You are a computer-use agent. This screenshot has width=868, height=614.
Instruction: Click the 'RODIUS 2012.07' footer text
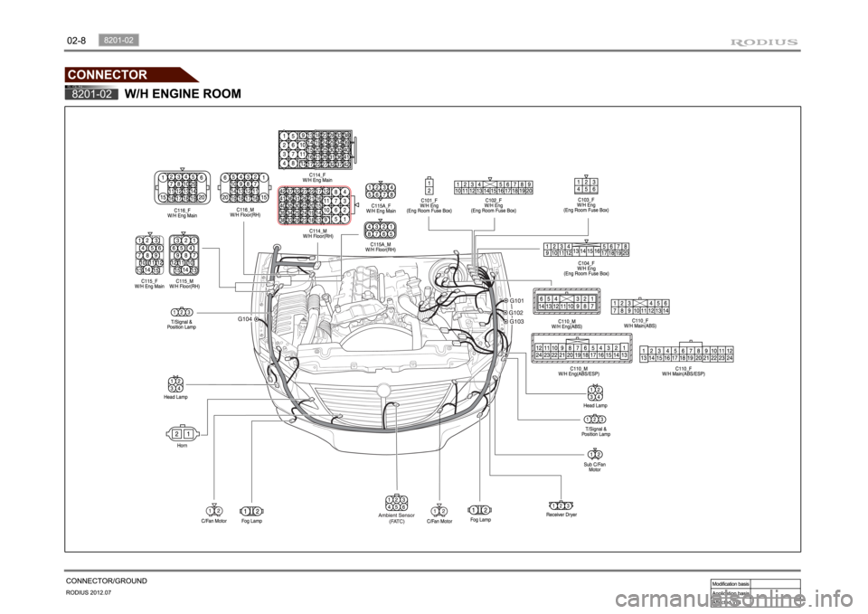89,593
